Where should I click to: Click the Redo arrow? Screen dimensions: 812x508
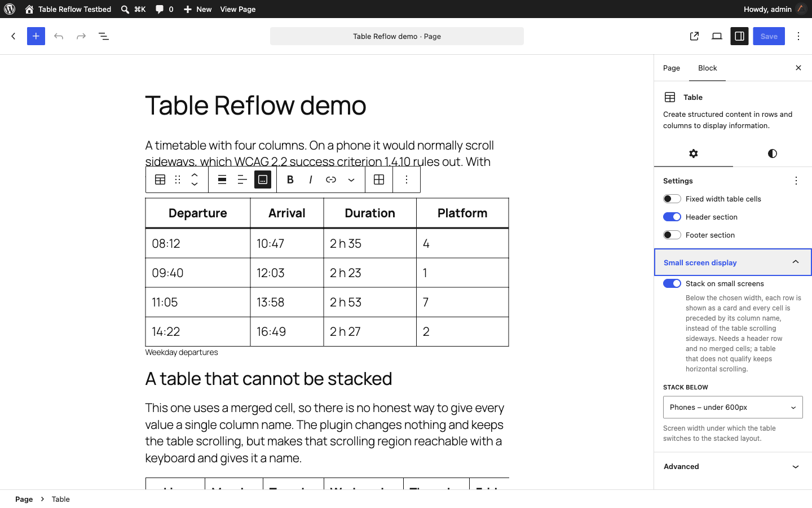(x=81, y=36)
